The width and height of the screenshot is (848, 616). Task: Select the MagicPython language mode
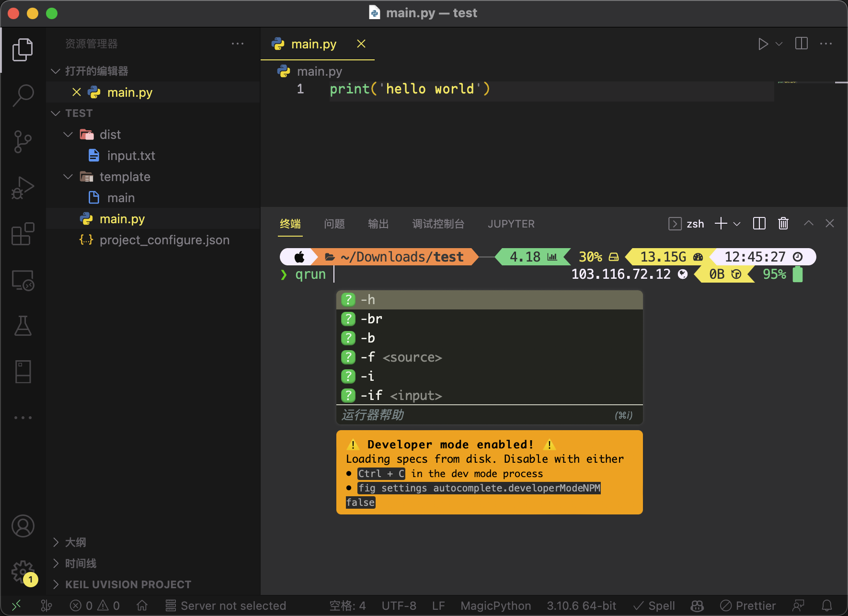[x=495, y=606]
